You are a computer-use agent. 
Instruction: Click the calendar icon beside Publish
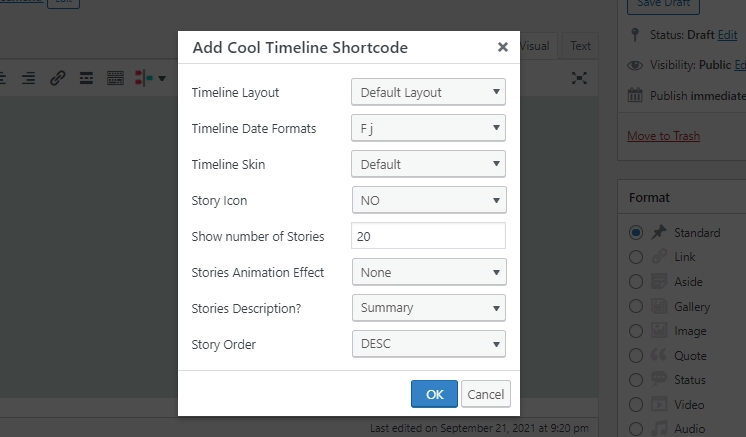[634, 96]
